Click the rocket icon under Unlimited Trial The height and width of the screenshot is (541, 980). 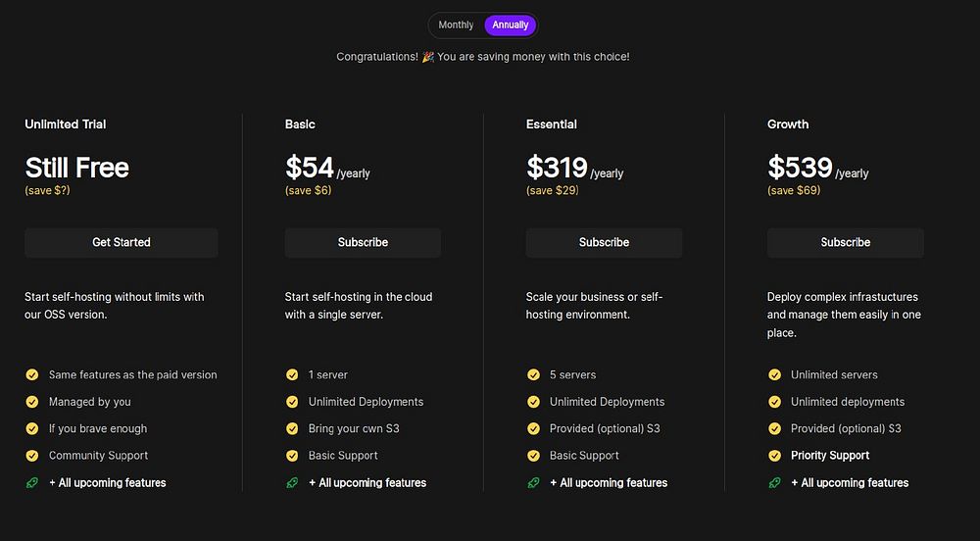pyautogui.click(x=31, y=482)
